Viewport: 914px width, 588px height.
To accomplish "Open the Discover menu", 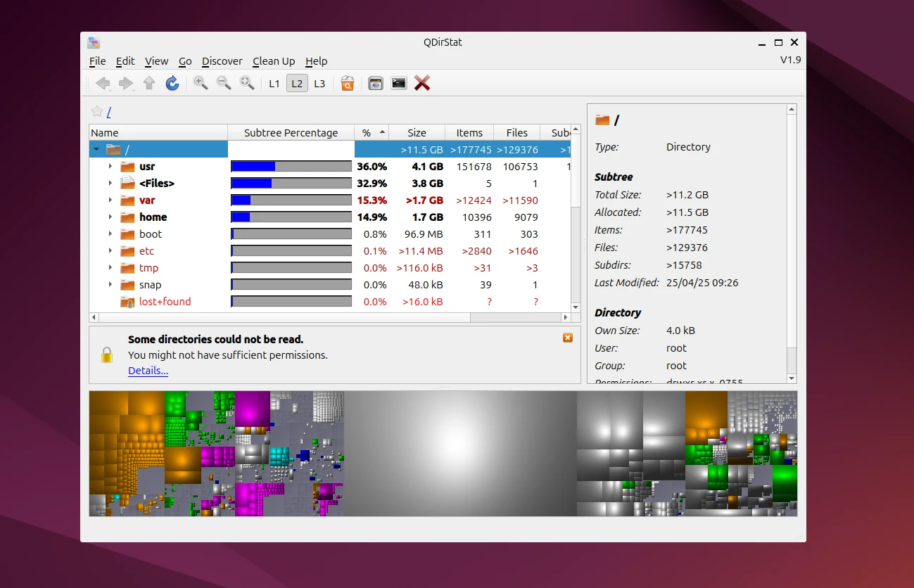I will pos(222,61).
